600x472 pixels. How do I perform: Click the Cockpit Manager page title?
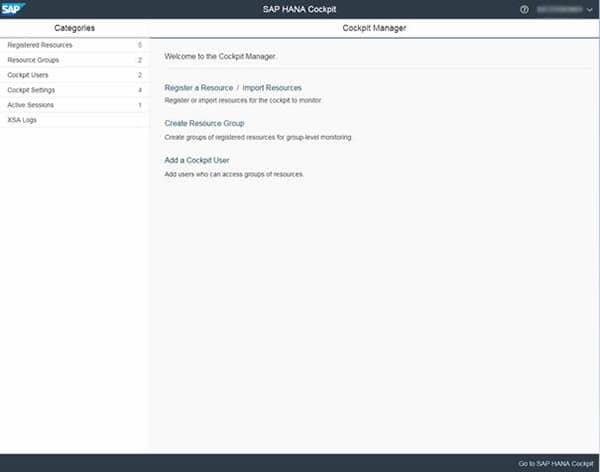point(374,28)
